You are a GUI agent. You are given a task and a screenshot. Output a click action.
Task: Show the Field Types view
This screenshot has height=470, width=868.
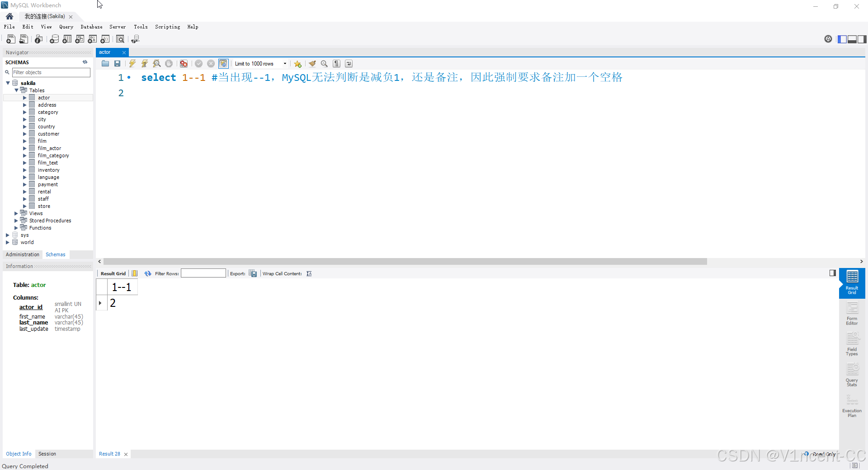pyautogui.click(x=852, y=344)
